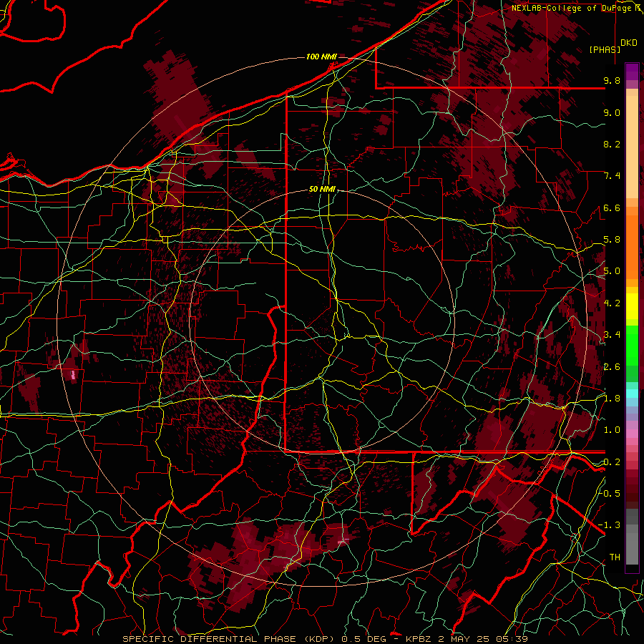The image size is (644, 644).
Task: Pick the yellow segment of the color scale
Action: 632,306
